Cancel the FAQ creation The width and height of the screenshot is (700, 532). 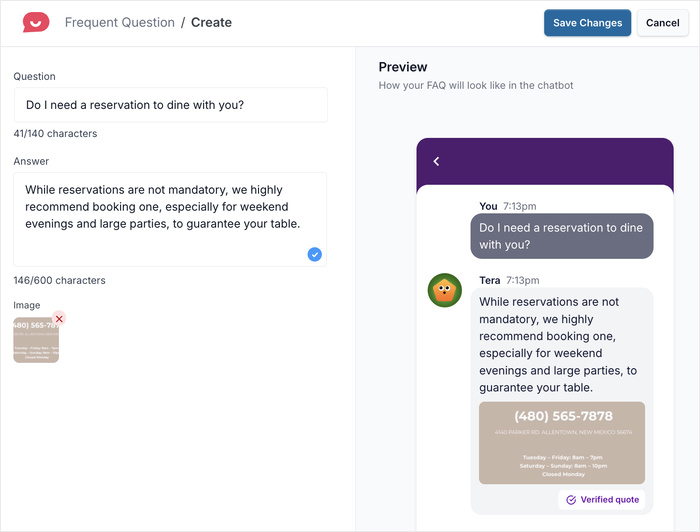click(662, 23)
